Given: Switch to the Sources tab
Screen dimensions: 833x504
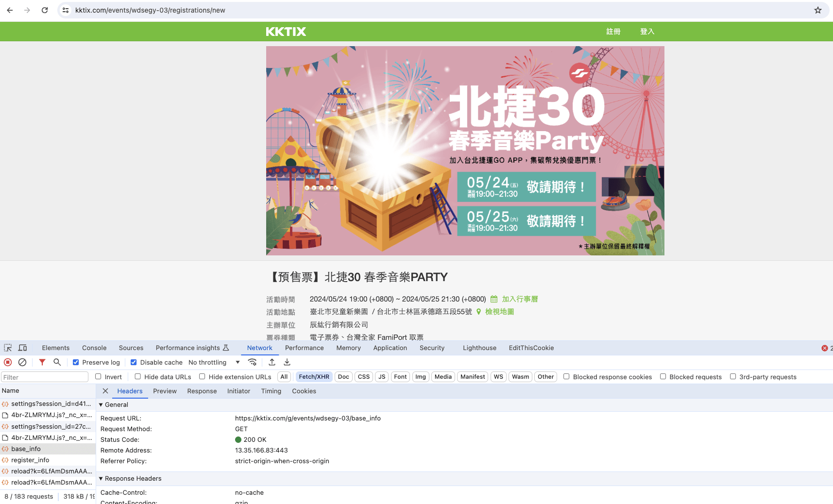Looking at the screenshot, I should click(131, 348).
